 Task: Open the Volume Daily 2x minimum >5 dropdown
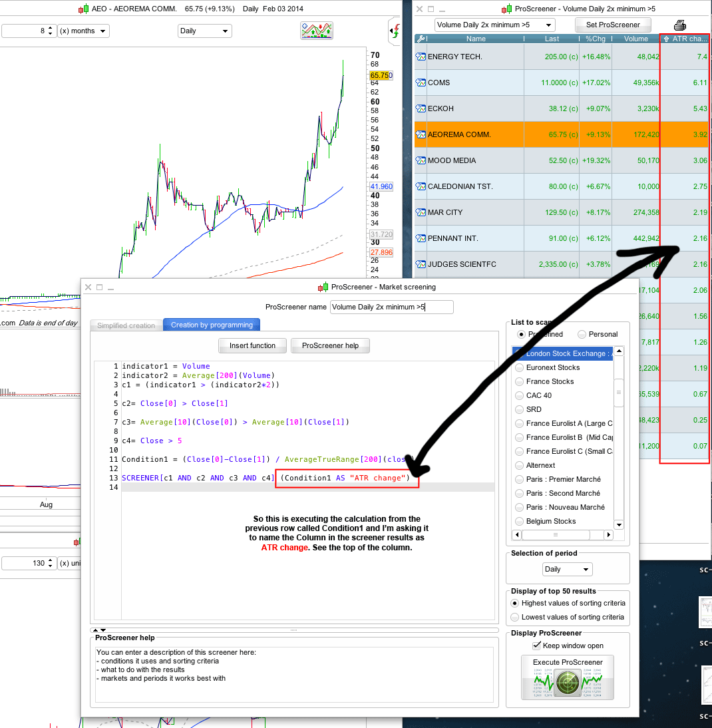[495, 25]
